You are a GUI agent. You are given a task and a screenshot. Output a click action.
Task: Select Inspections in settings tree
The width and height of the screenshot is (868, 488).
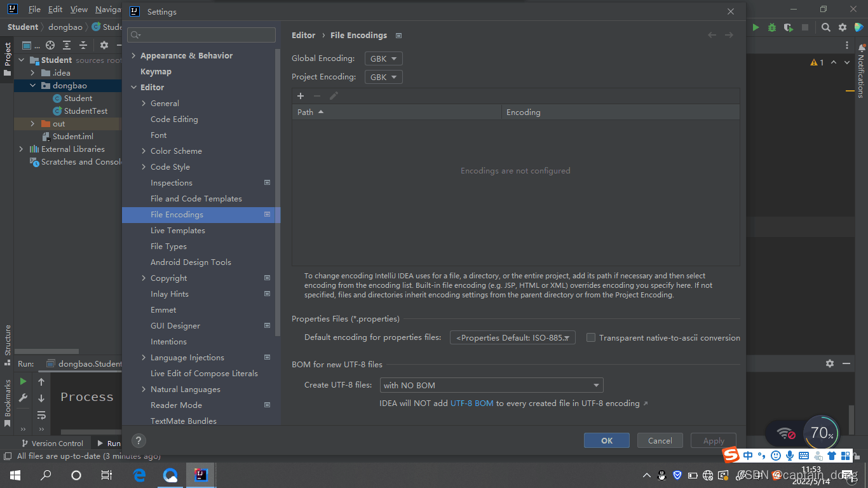(171, 183)
